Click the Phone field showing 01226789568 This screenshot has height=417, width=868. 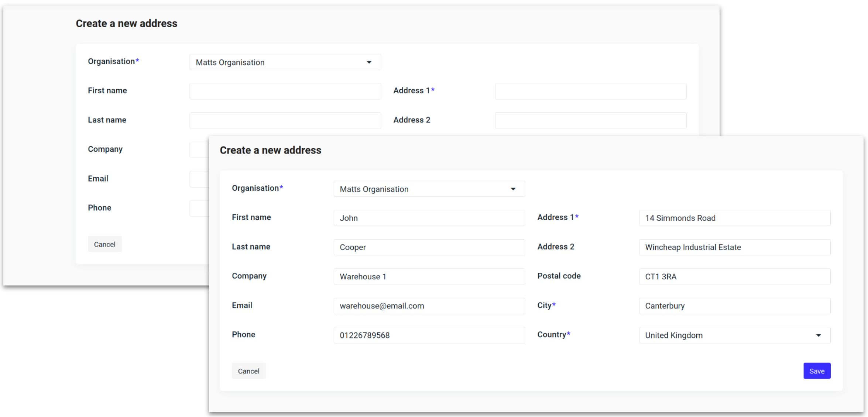tap(428, 335)
